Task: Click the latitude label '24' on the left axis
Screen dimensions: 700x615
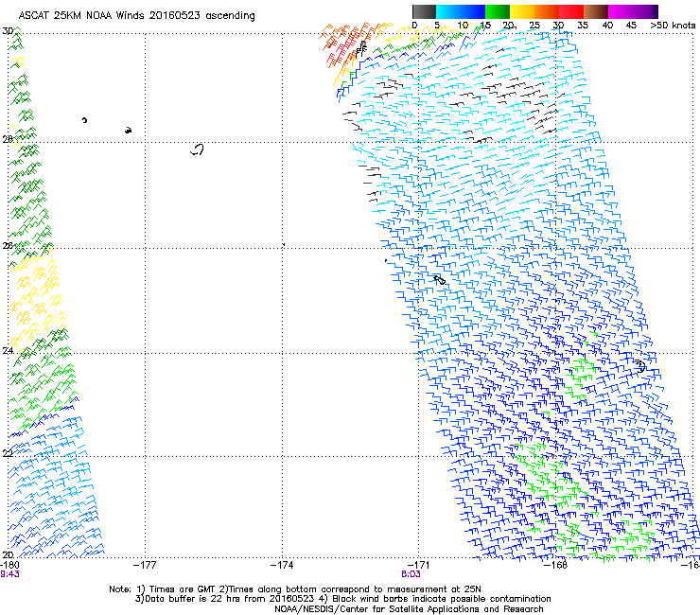Action: [8, 351]
